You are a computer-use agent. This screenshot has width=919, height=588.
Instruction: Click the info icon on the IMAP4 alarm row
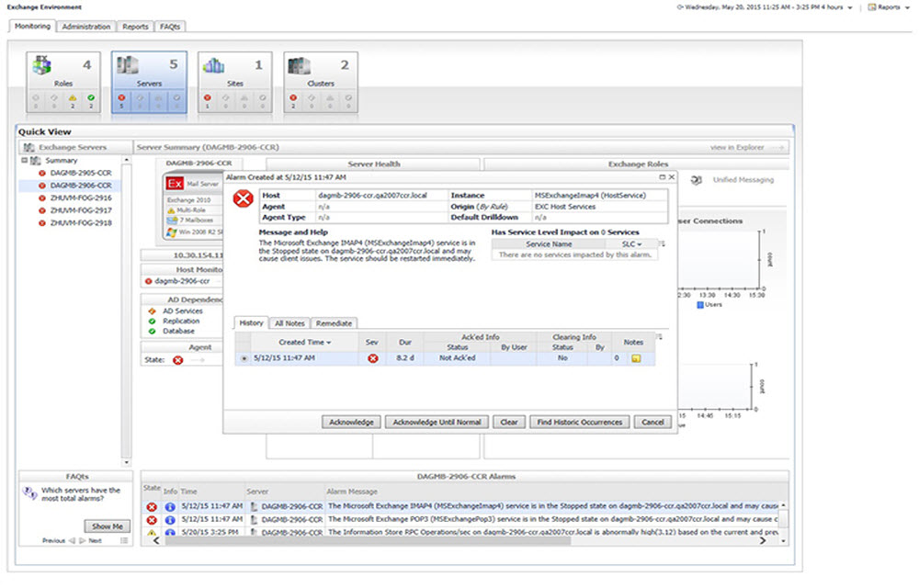(x=170, y=506)
